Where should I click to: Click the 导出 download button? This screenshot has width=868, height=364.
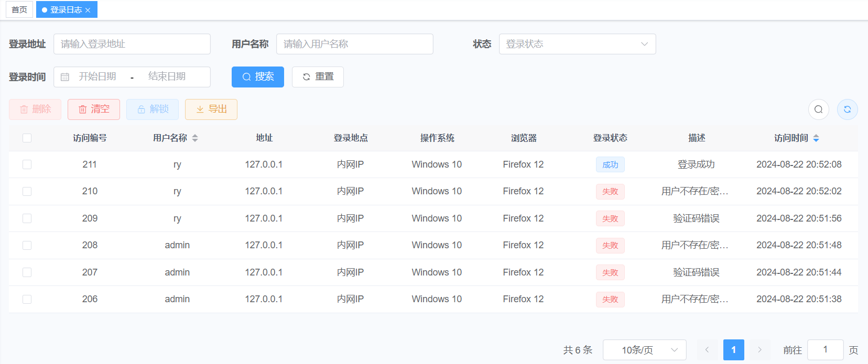point(211,109)
